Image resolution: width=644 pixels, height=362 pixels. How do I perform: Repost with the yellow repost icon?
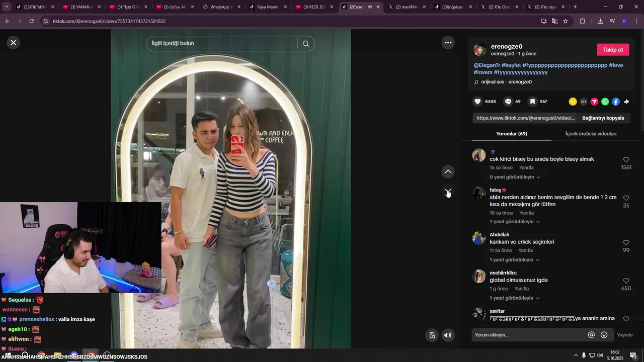click(x=573, y=102)
